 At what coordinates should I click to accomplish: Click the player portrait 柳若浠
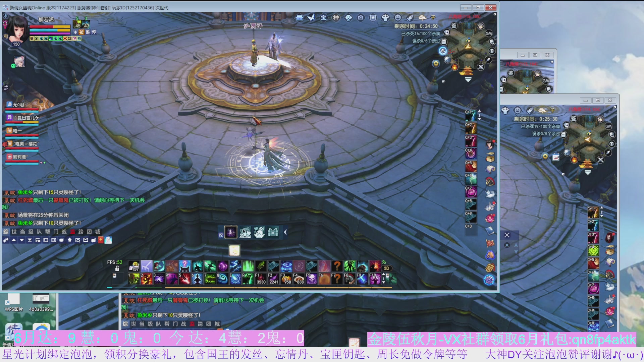click(x=17, y=29)
